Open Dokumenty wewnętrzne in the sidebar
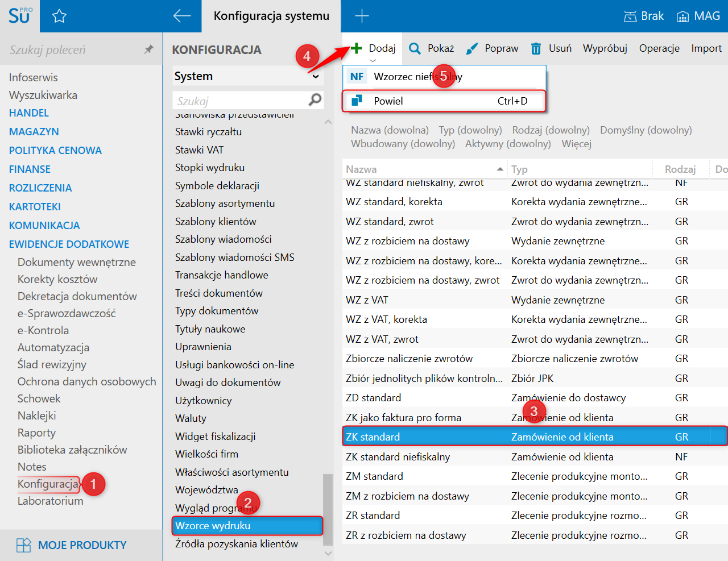The height and width of the screenshot is (561, 728). 77,262
